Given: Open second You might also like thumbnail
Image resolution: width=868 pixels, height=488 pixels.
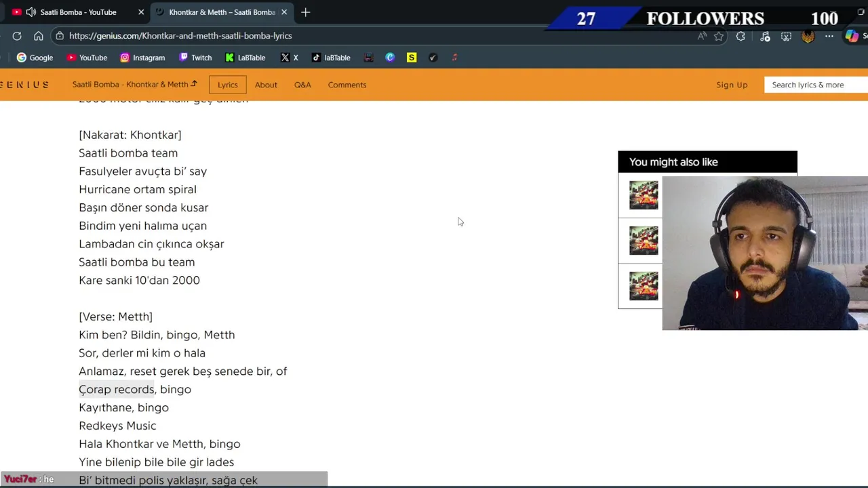Looking at the screenshot, I should pos(644,241).
